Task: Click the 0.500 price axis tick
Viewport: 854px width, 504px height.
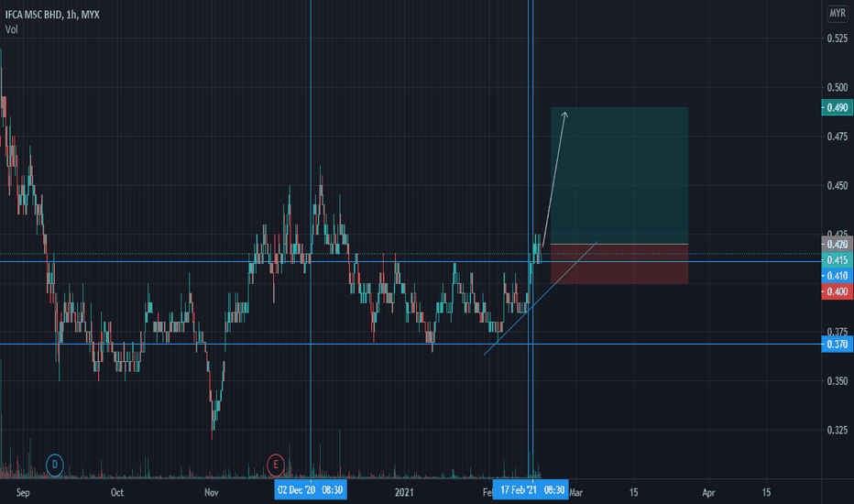Action: pyautogui.click(x=838, y=87)
